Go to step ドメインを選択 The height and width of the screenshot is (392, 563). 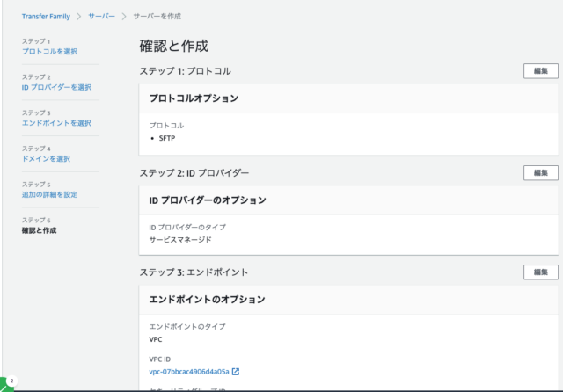tap(46, 159)
